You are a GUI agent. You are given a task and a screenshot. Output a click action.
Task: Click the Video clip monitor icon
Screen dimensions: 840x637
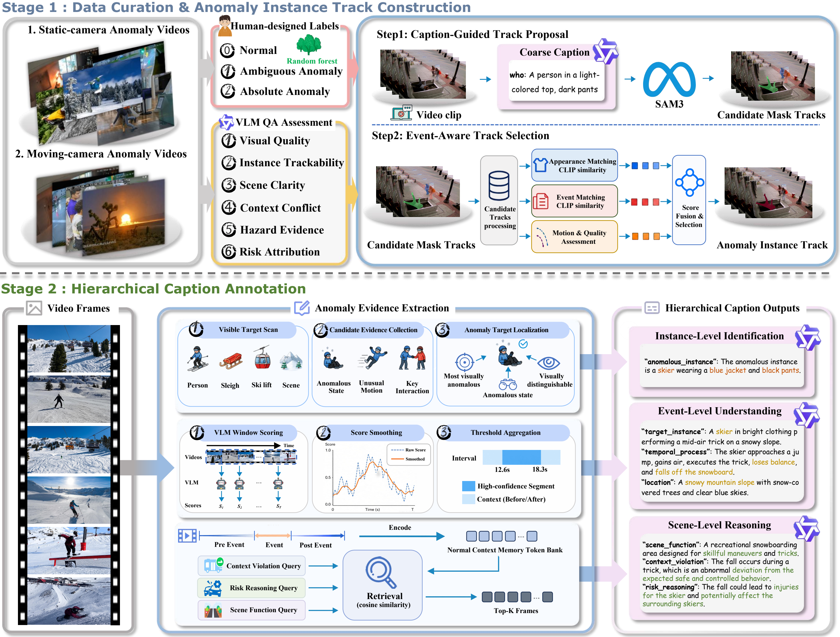pyautogui.click(x=402, y=113)
